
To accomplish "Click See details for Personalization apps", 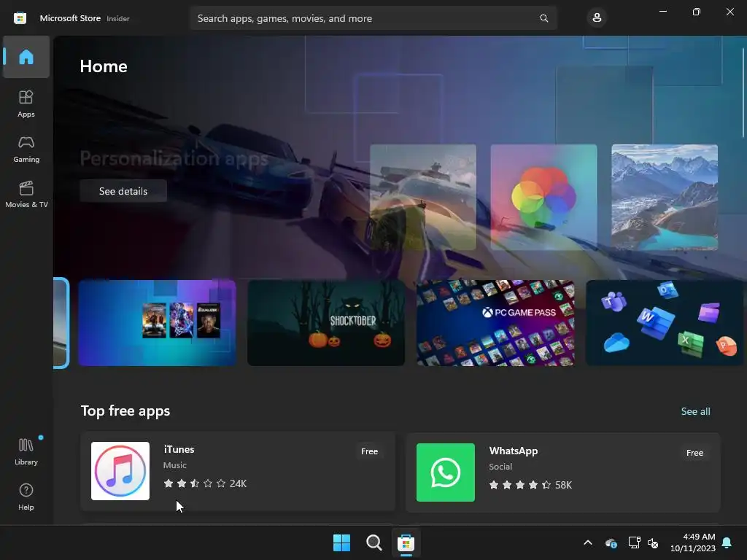I will point(123,191).
